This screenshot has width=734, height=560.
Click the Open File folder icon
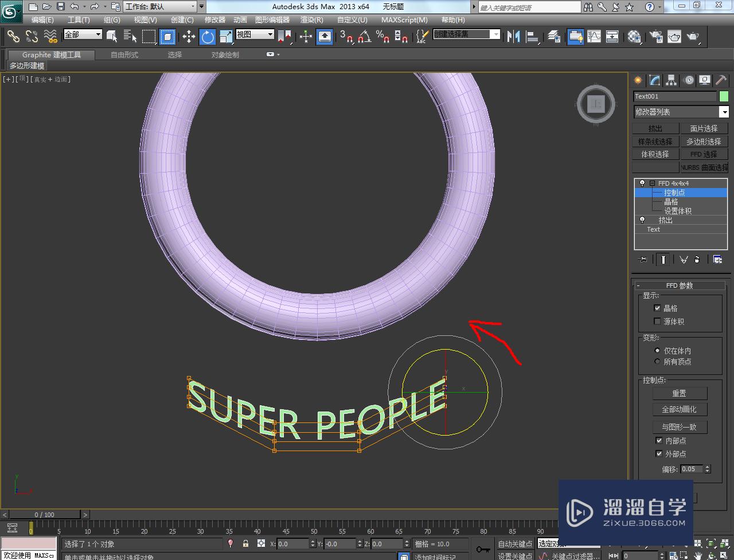[x=46, y=7]
